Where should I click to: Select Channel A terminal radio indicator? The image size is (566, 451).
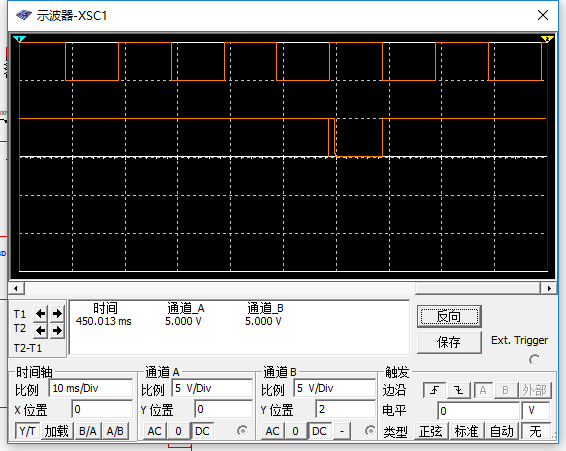click(x=243, y=430)
